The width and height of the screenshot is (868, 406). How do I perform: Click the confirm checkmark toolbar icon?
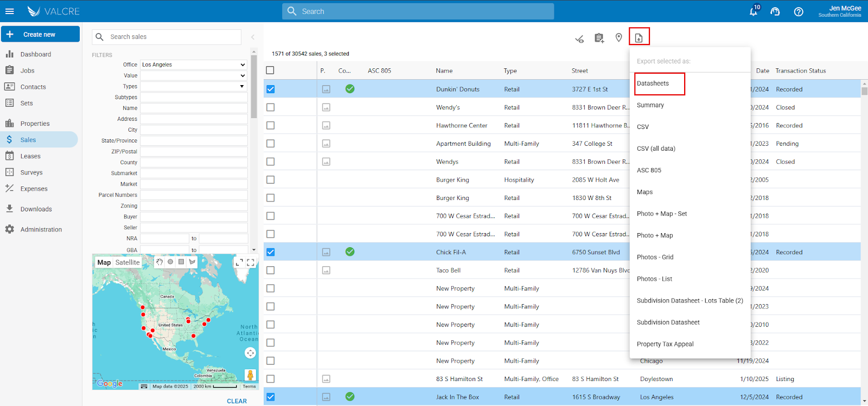click(579, 38)
